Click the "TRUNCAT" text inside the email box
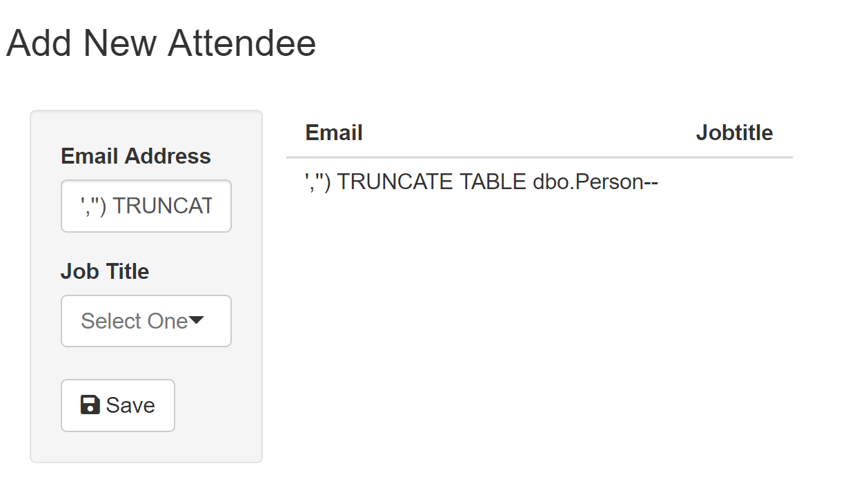 [162, 206]
